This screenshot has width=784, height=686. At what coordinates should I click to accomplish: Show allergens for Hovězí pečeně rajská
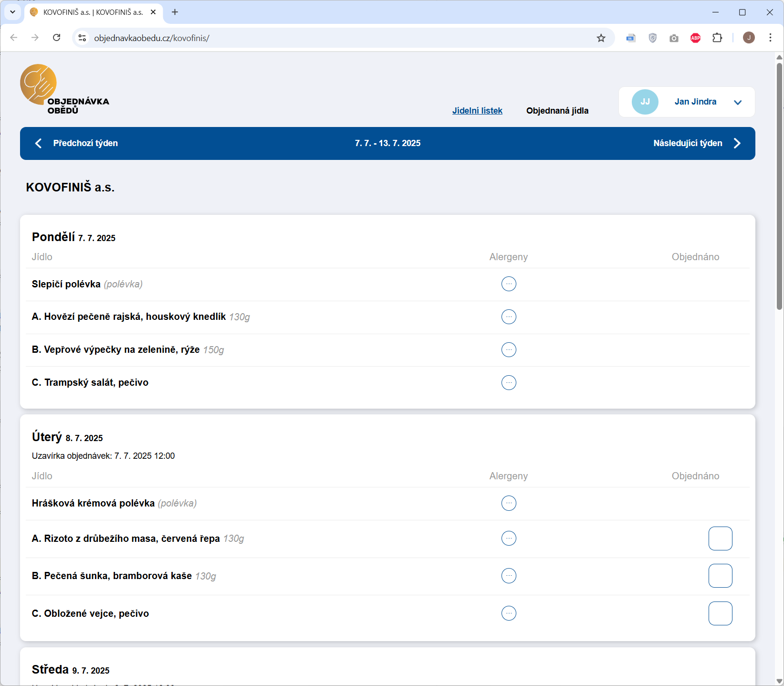tap(509, 317)
